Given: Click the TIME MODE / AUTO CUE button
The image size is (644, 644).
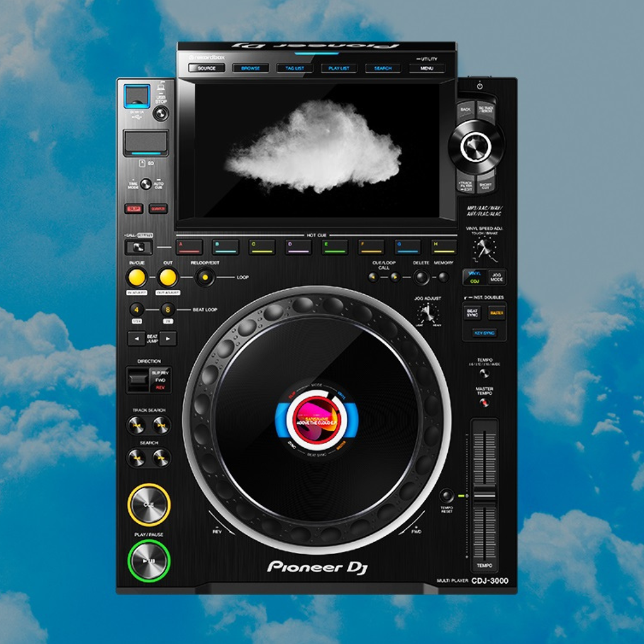Looking at the screenshot, I should click(145, 184).
